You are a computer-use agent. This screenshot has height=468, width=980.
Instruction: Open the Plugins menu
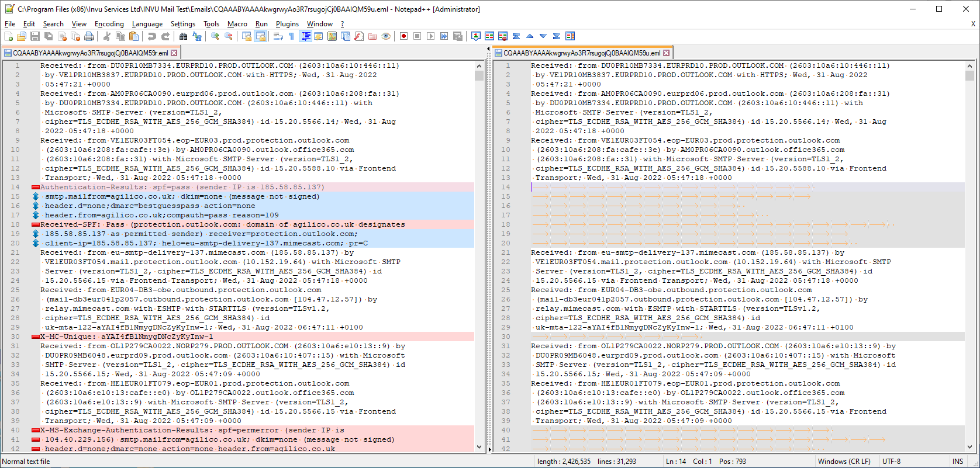pos(287,24)
